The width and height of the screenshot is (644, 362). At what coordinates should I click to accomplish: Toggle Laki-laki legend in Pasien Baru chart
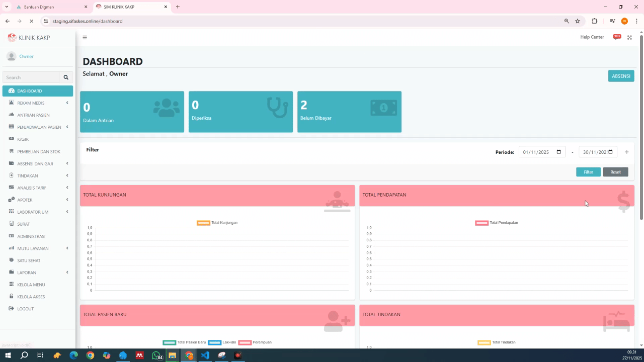pyautogui.click(x=222, y=342)
